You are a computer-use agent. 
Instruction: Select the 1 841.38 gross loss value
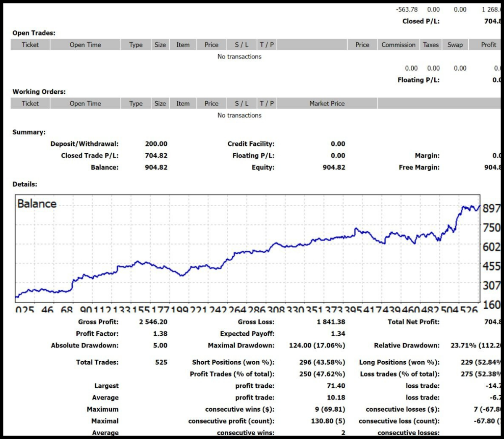pos(331,322)
